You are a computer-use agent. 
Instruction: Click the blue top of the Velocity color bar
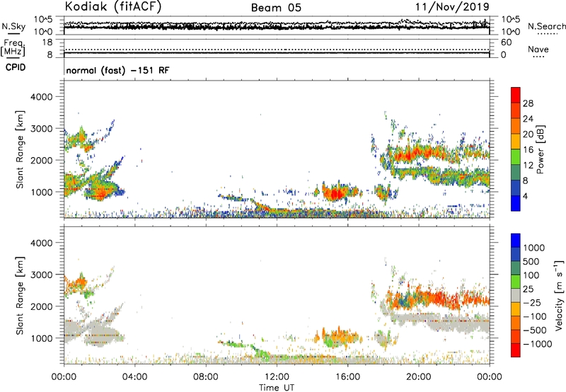click(x=516, y=241)
